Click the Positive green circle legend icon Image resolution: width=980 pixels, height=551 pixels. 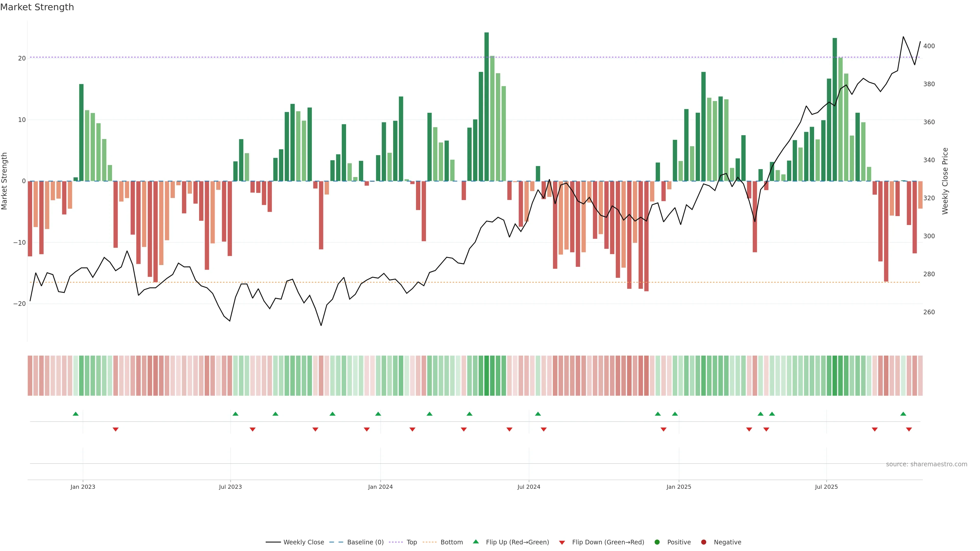pyautogui.click(x=657, y=542)
